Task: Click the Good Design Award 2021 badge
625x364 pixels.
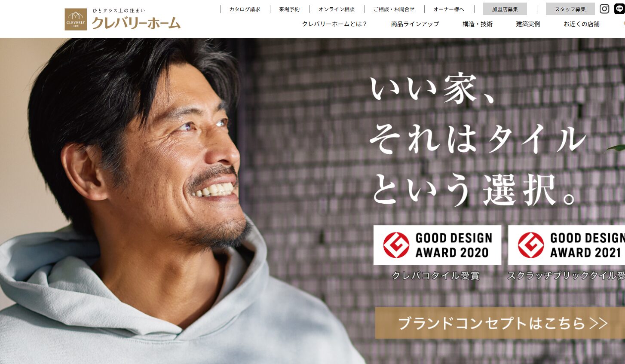Action: pyautogui.click(x=567, y=245)
